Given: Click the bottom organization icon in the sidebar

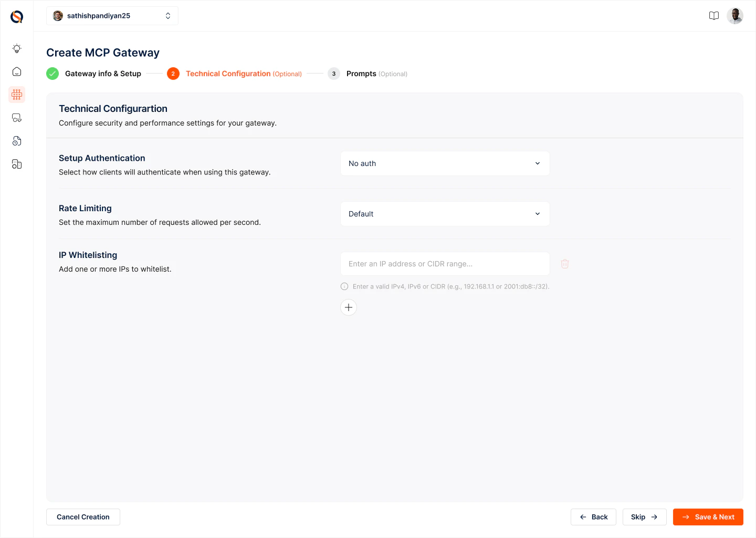Looking at the screenshot, I should (x=16, y=163).
